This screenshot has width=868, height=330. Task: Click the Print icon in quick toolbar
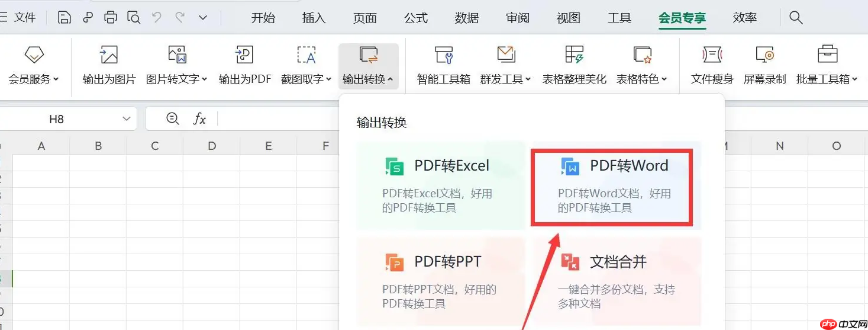111,18
